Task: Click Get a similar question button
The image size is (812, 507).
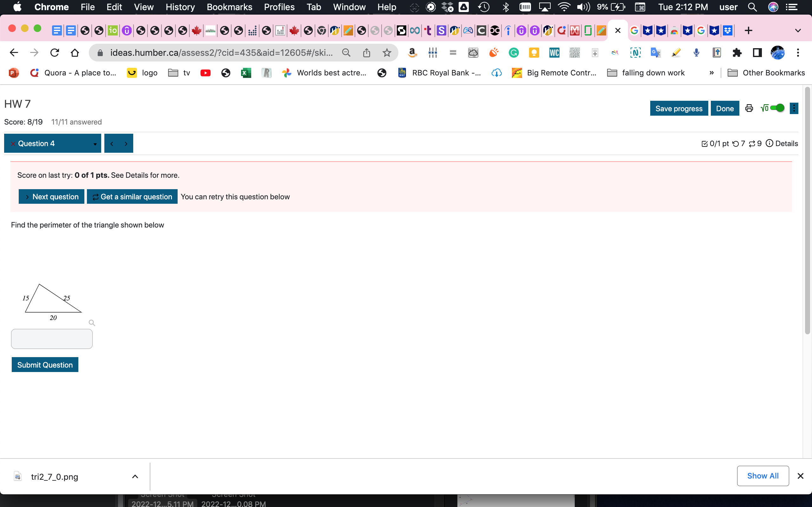Action: (132, 197)
